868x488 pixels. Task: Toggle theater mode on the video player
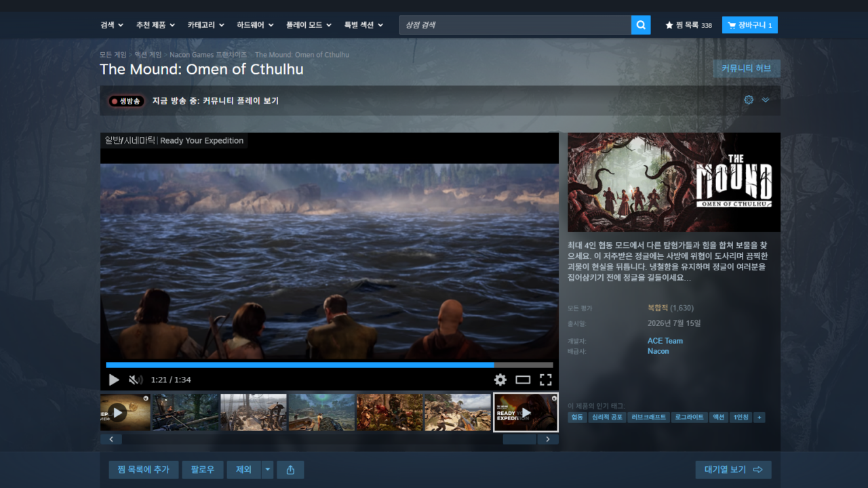point(523,380)
